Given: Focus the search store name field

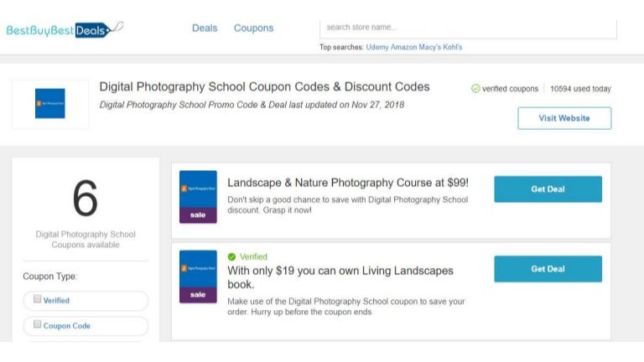Looking at the screenshot, I should click(x=468, y=28).
